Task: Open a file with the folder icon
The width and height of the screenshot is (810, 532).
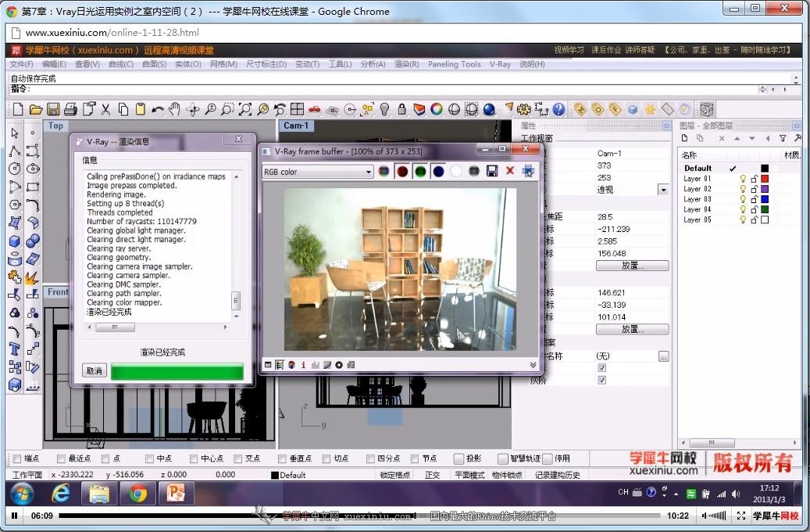Action: (x=35, y=109)
